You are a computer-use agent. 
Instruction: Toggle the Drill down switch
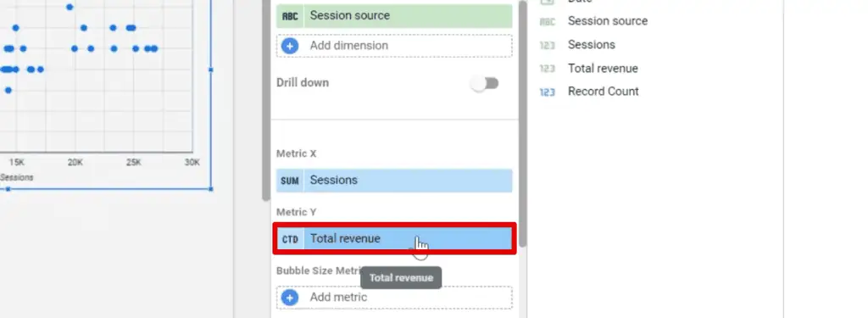(485, 83)
